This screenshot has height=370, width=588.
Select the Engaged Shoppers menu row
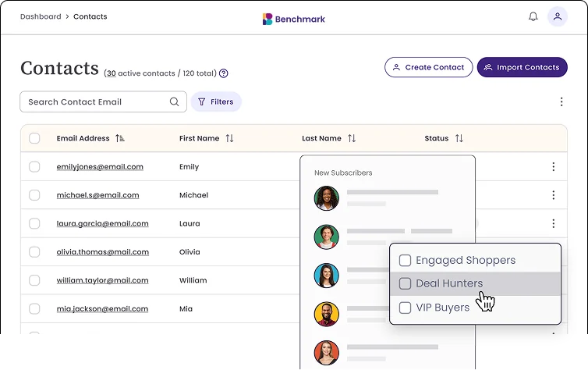click(475, 260)
